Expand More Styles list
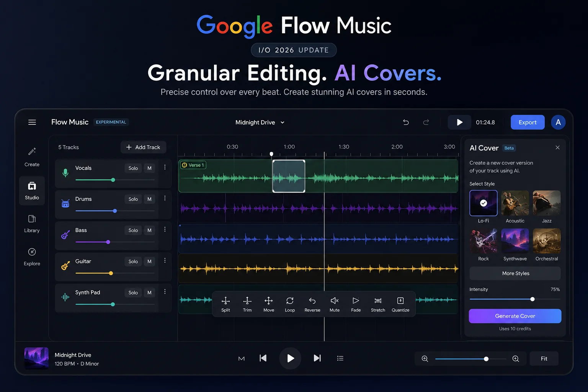This screenshot has width=588, height=392. (515, 273)
